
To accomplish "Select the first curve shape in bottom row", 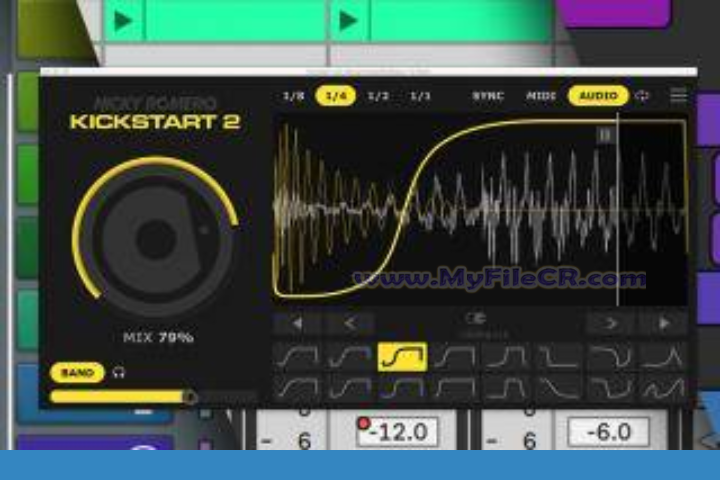I will click(x=298, y=389).
